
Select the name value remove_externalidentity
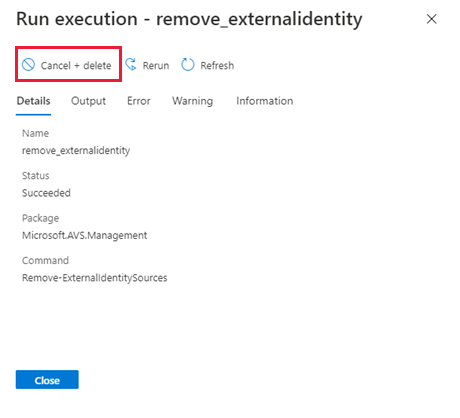point(76,151)
